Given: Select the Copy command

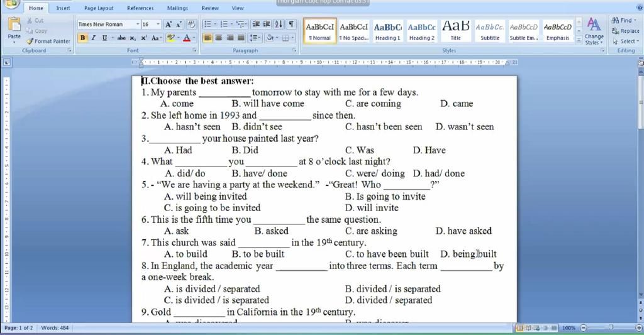Looking at the screenshot, I should point(36,31).
